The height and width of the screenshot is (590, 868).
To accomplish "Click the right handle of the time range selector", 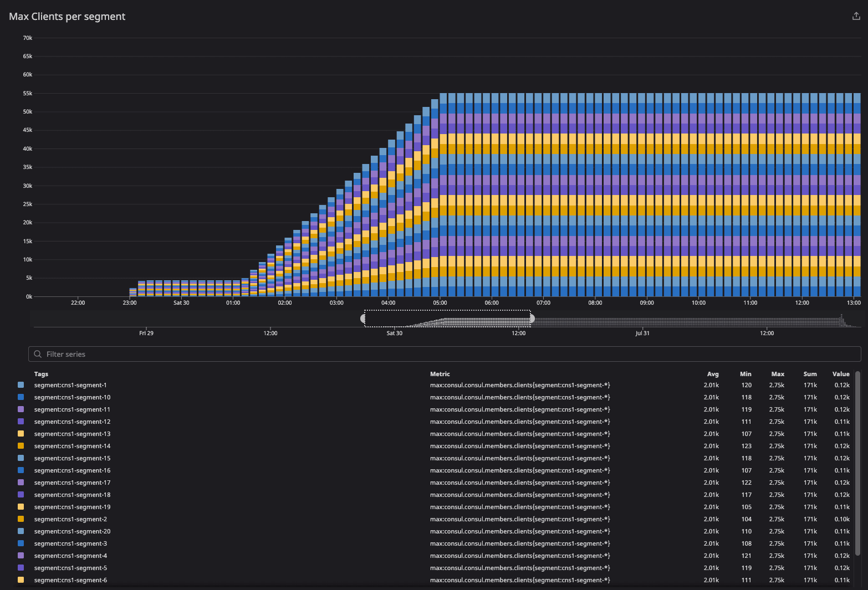I will pyautogui.click(x=532, y=319).
